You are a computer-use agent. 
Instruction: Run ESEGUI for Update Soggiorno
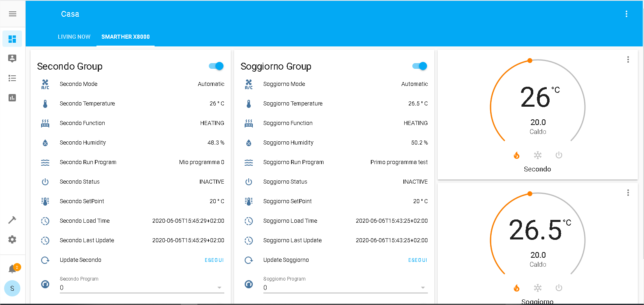[x=418, y=260]
